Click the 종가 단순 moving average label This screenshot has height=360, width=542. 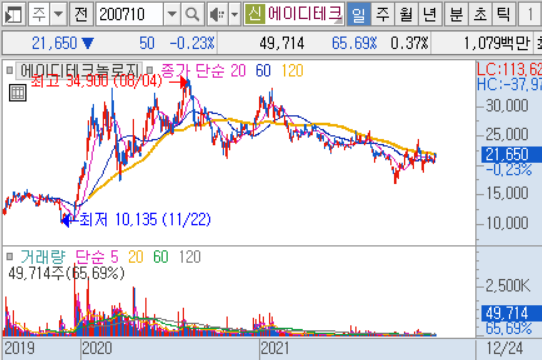(193, 71)
